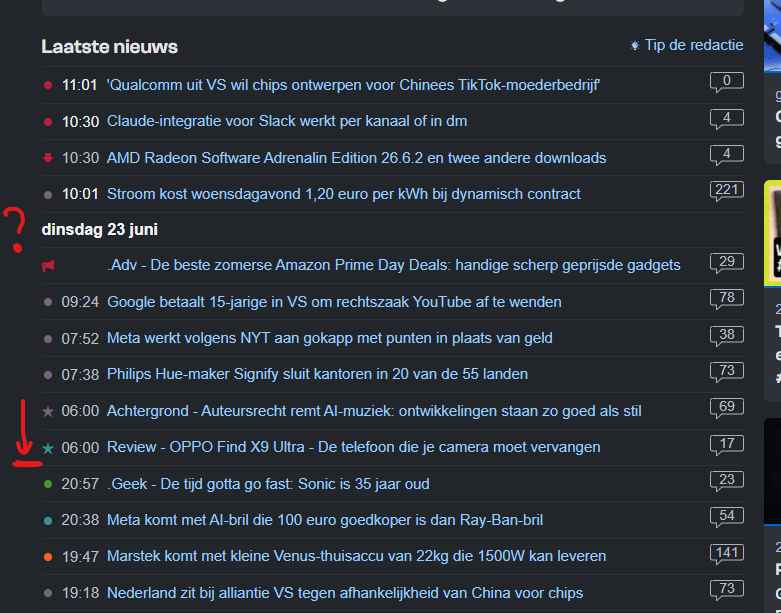Open Stroom kost woensdagavond 1,20 euro article

point(344,194)
